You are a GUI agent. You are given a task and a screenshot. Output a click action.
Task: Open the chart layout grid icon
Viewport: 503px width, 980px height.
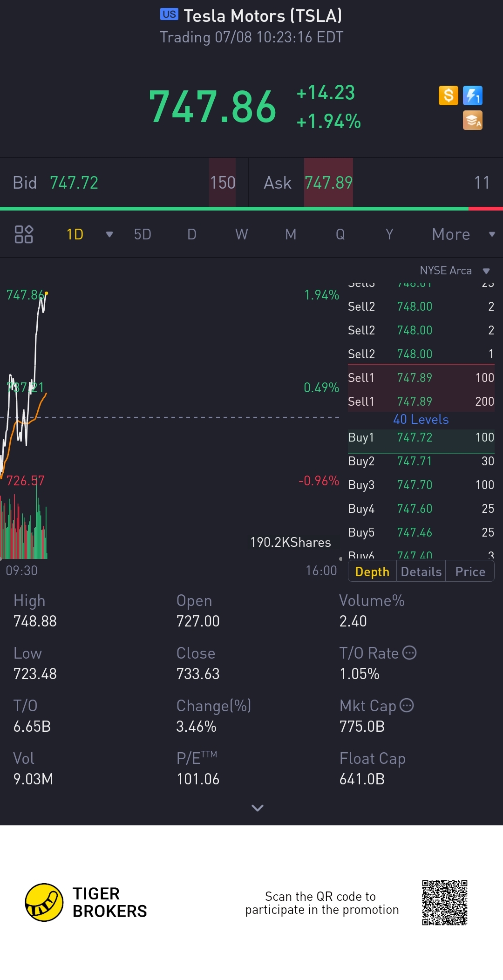point(24,234)
